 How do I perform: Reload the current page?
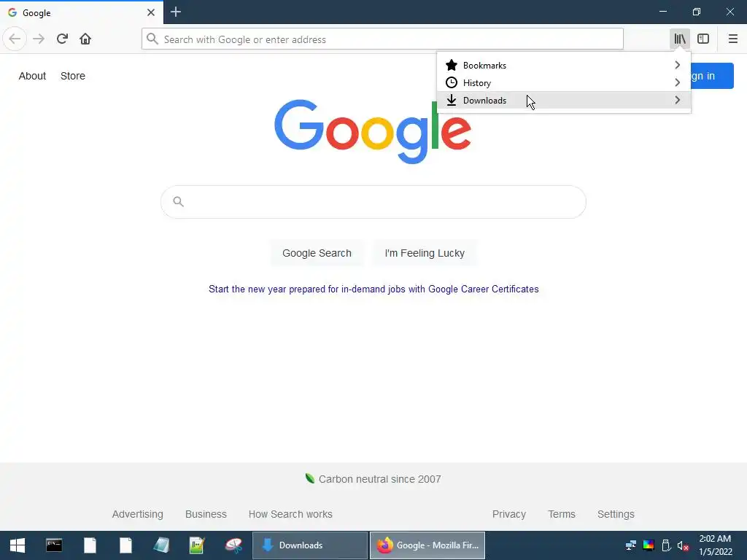62,39
